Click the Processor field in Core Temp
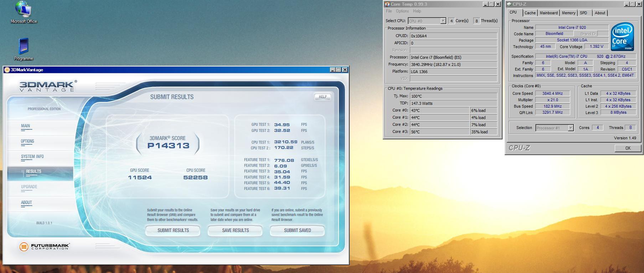Screen dimensions: 644x273 [453, 57]
